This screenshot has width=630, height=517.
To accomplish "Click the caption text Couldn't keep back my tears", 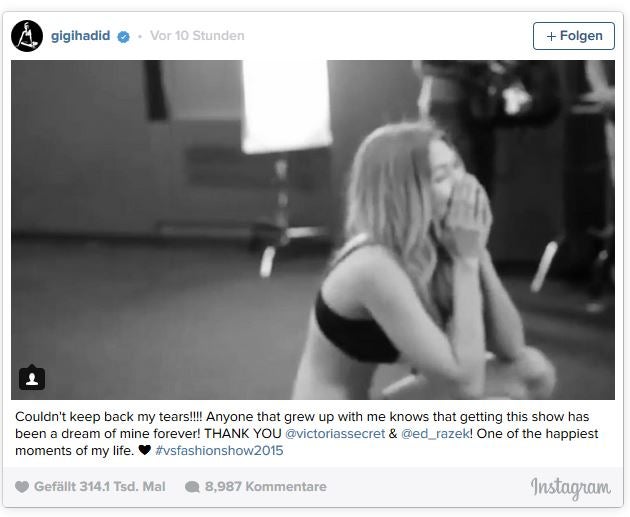I will click(x=109, y=417).
